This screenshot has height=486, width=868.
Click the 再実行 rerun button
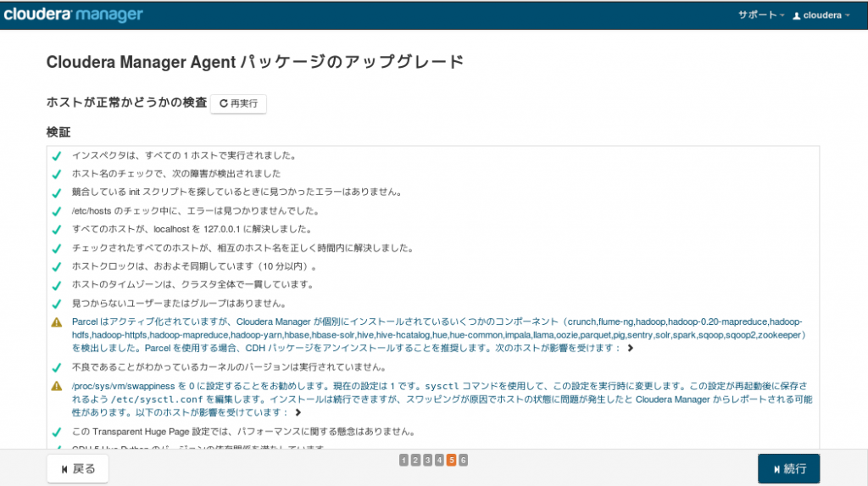tap(238, 103)
